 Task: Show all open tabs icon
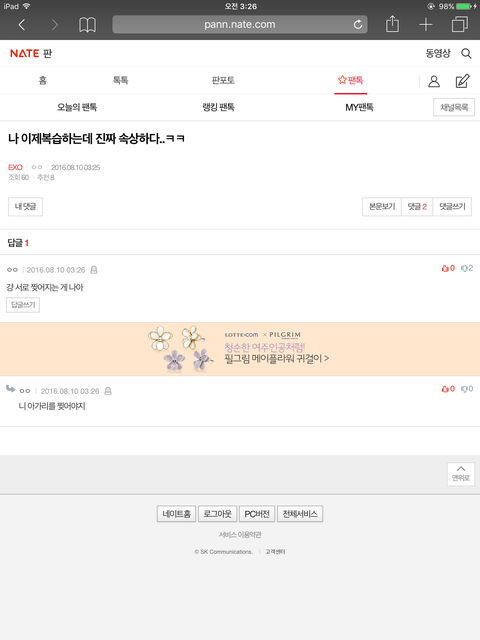click(460, 24)
